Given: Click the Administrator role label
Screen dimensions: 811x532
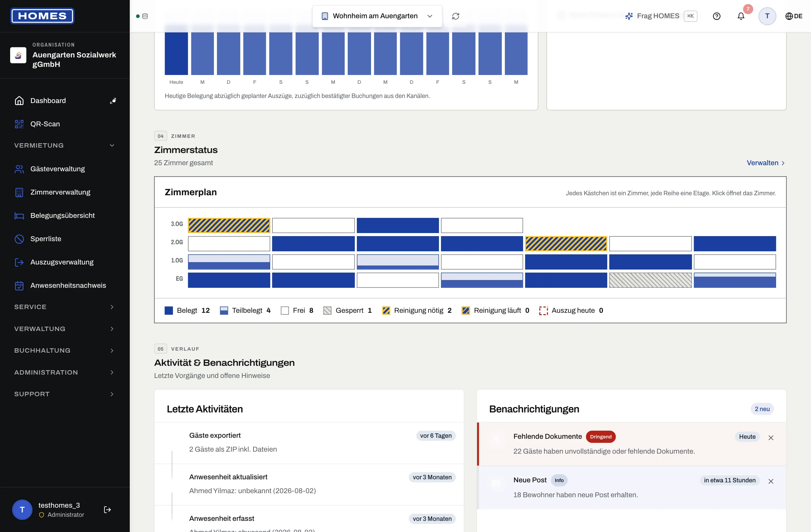Looking at the screenshot, I should [66, 515].
